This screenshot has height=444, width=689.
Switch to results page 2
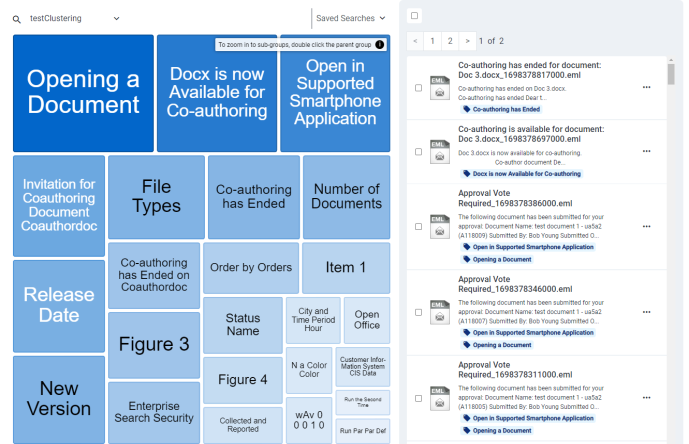click(x=450, y=41)
